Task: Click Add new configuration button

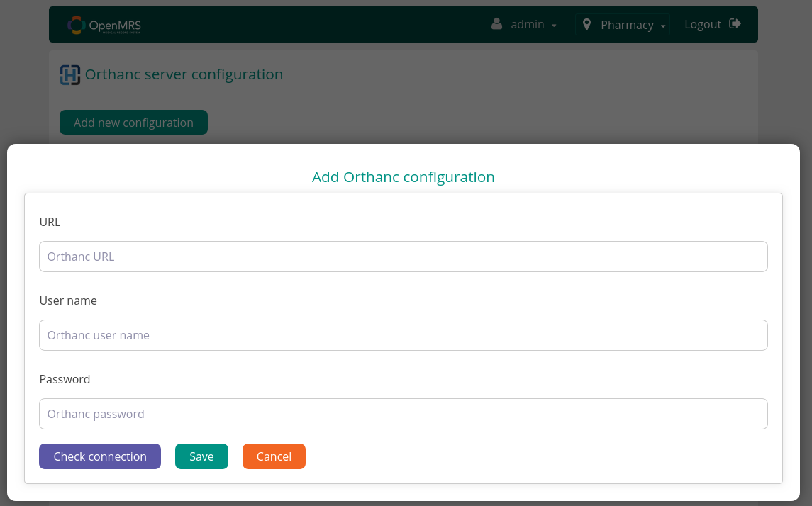Action: 133,123
